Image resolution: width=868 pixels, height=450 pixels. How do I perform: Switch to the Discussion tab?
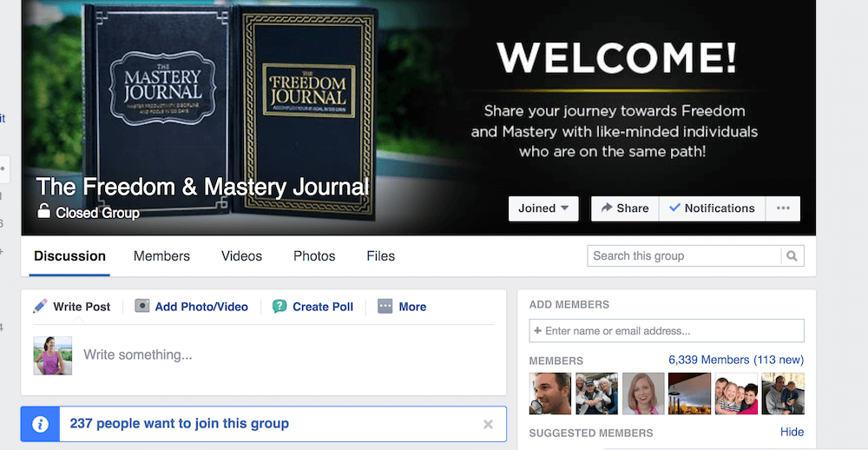(69, 256)
